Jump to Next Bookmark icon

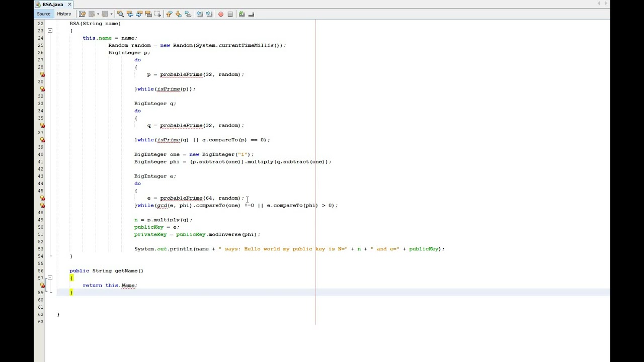178,14
